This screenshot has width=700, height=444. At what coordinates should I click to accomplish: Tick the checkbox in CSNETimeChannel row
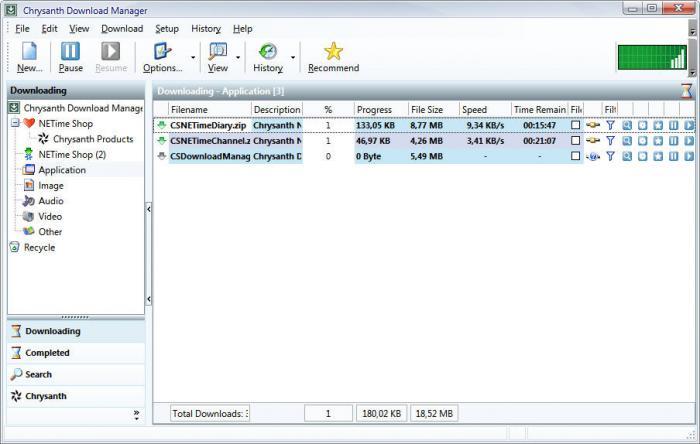tap(575, 141)
